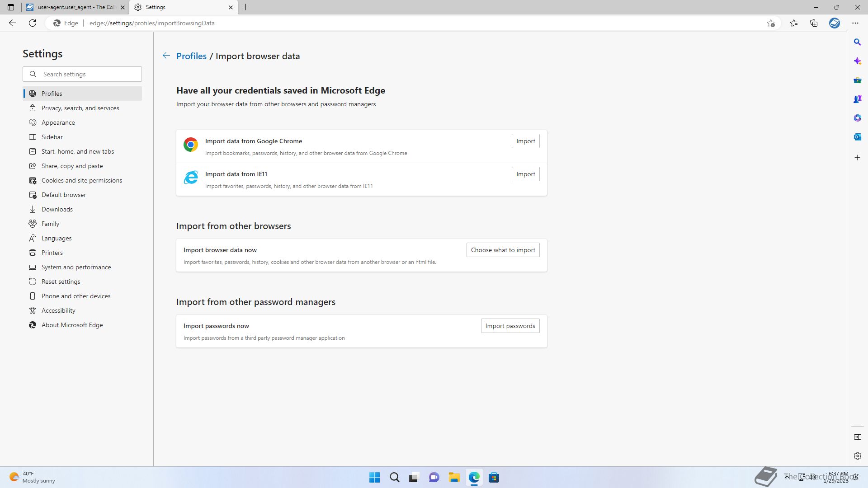The width and height of the screenshot is (868, 488).
Task: Click Choose what to import
Action: [503, 250]
